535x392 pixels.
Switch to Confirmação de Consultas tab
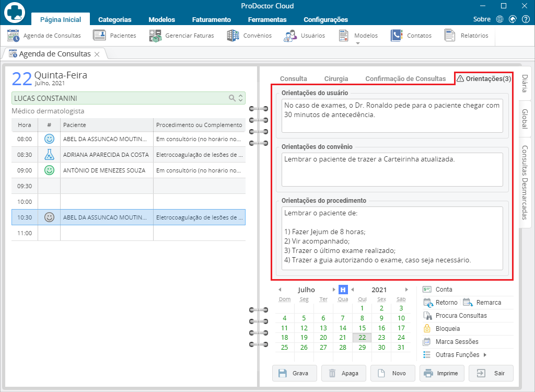[405, 78]
